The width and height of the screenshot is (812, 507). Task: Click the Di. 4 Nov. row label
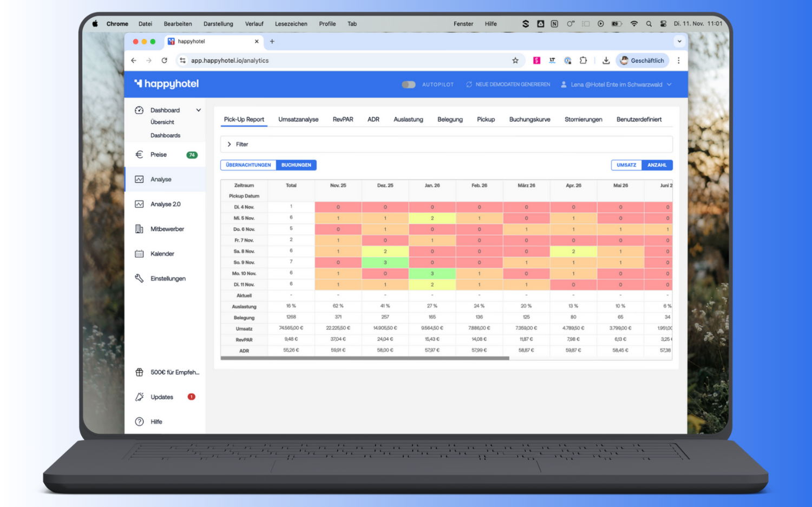click(x=244, y=207)
